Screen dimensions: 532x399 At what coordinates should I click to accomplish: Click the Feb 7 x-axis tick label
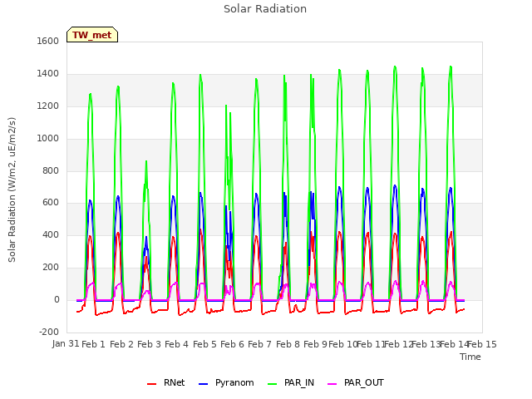(259, 344)
